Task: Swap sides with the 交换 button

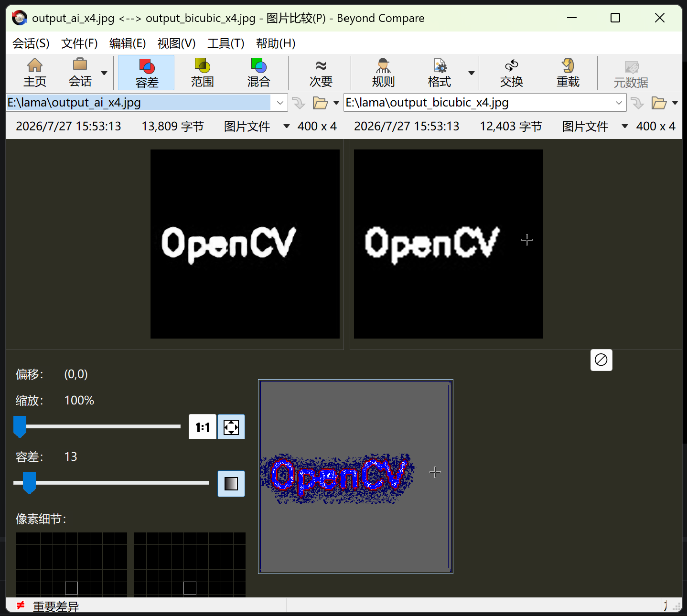Action: [512, 73]
